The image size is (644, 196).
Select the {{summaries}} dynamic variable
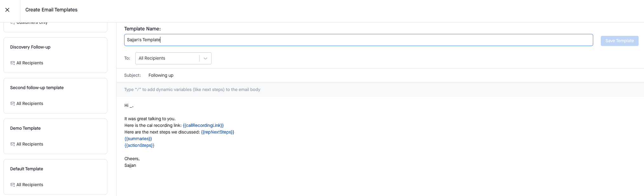tap(138, 139)
